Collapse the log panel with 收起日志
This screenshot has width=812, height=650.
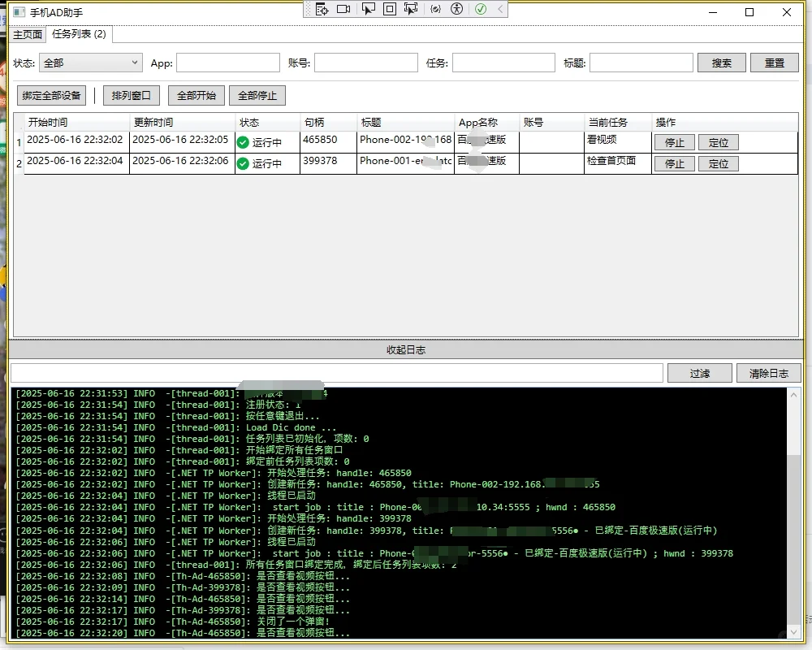tap(406, 350)
